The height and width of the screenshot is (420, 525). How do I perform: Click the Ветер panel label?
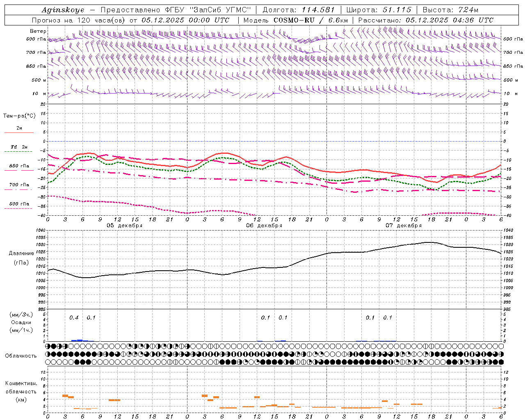(x=38, y=31)
